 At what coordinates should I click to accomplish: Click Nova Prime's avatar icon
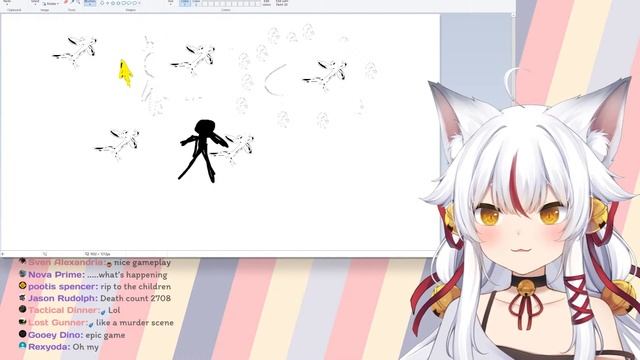22,273
